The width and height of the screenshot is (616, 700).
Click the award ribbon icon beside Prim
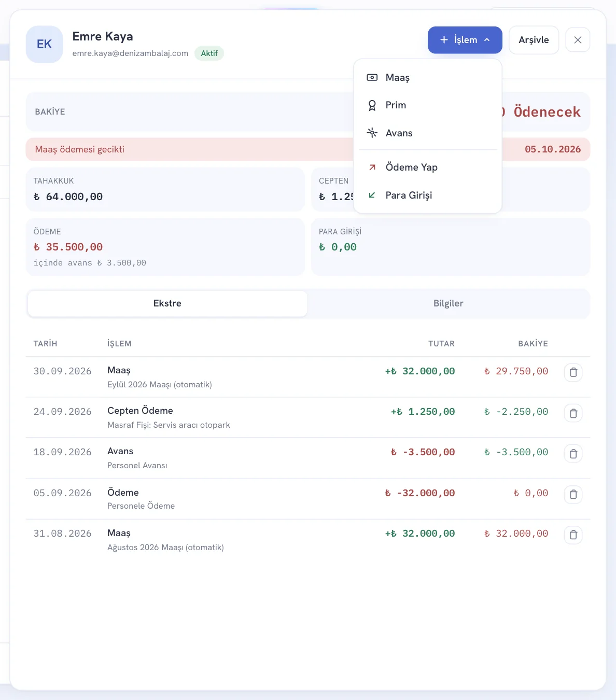[x=372, y=105]
